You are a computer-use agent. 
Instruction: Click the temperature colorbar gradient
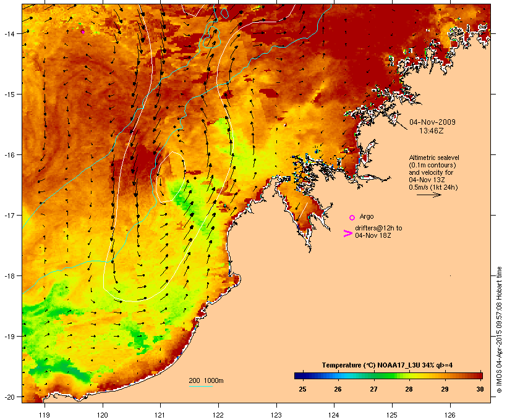point(388,376)
